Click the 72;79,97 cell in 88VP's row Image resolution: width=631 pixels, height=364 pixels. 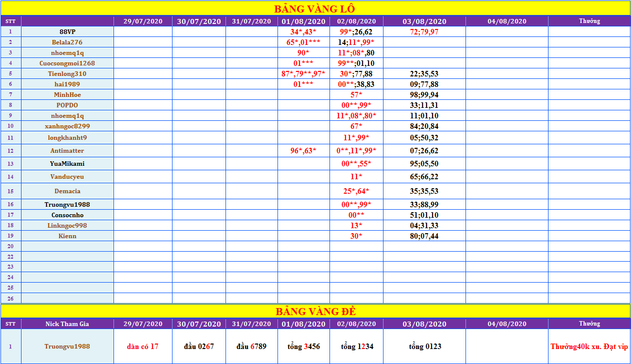tap(424, 31)
